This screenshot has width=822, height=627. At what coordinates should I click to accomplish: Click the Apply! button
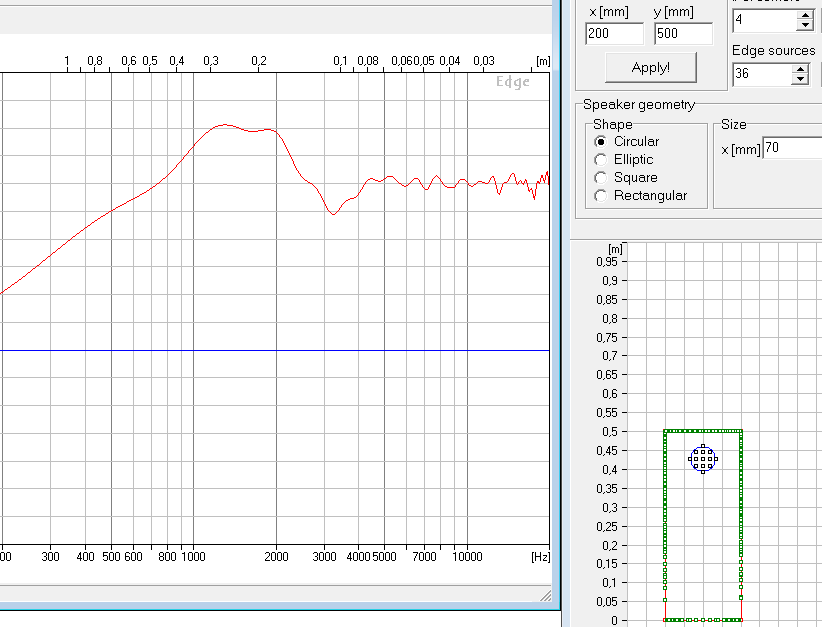coord(651,68)
